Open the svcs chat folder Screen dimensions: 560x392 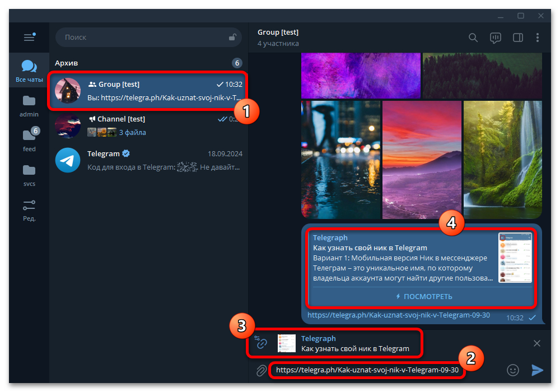pos(29,175)
